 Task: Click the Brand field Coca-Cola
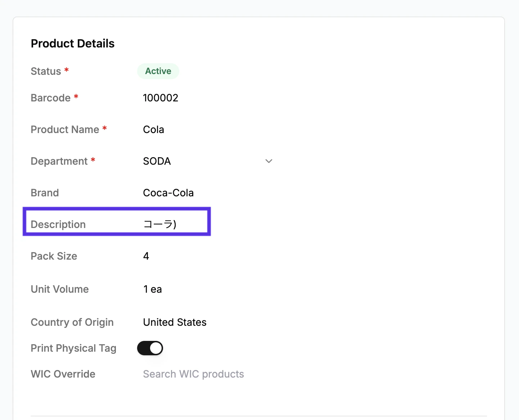coord(168,193)
